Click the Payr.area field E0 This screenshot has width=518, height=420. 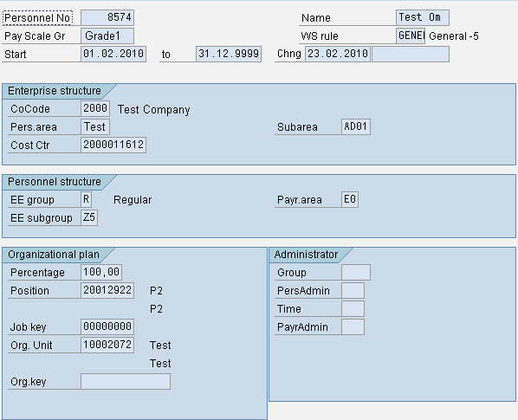pyautogui.click(x=350, y=199)
